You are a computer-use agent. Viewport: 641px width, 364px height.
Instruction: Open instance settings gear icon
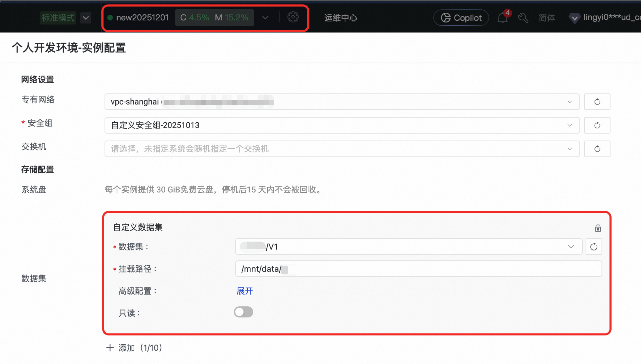pos(293,17)
